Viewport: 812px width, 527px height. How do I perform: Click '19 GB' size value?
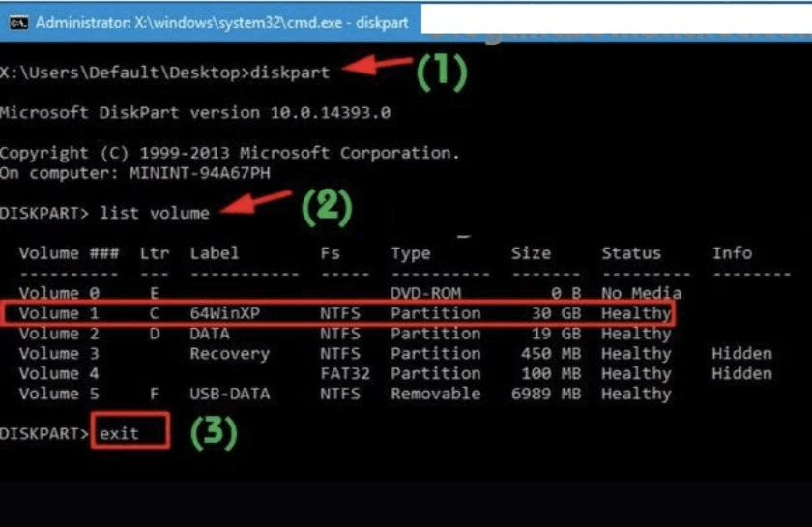point(556,334)
